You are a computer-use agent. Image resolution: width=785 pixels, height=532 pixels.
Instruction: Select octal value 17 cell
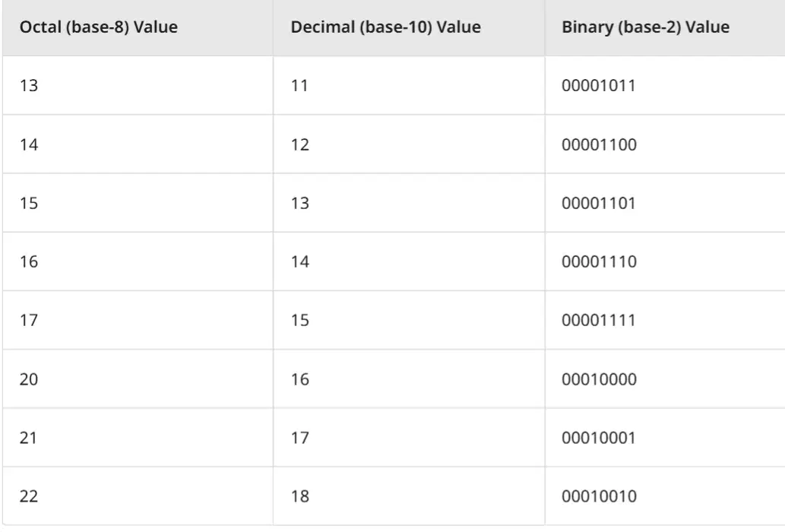coord(138,320)
